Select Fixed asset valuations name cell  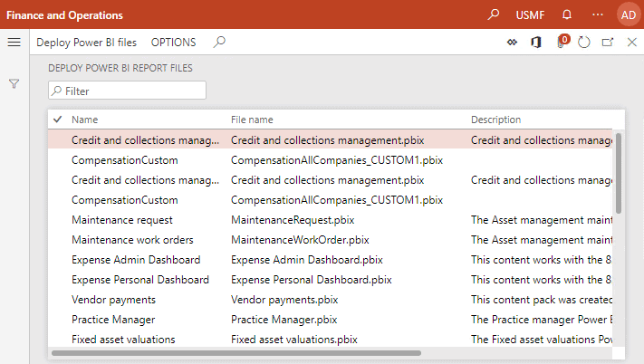(x=123, y=340)
